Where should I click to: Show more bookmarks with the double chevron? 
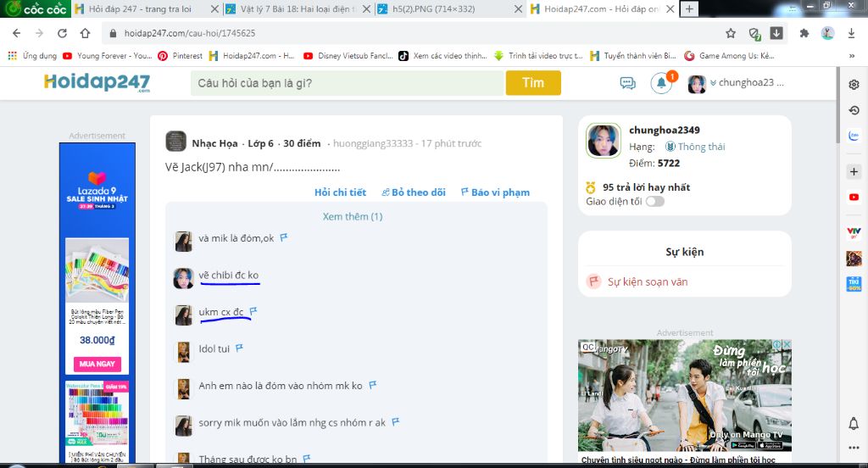[x=851, y=56]
